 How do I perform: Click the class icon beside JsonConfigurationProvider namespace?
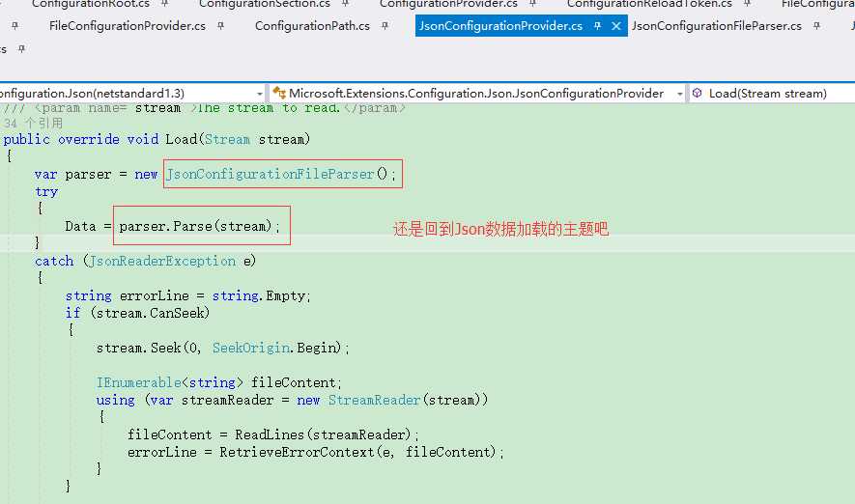point(278,93)
